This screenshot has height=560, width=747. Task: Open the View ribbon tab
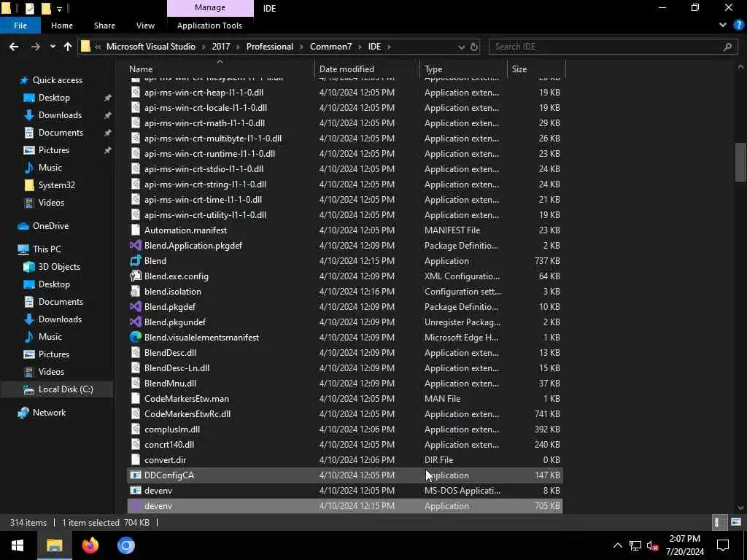[x=145, y=26]
